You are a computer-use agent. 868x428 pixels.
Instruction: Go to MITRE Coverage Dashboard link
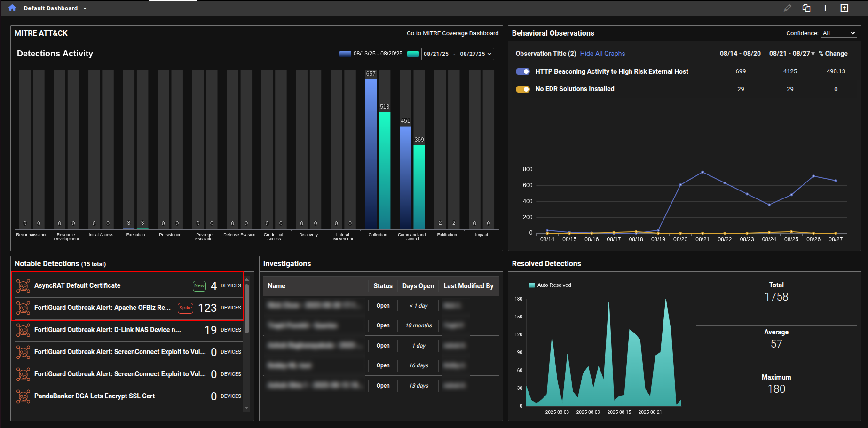pyautogui.click(x=452, y=33)
